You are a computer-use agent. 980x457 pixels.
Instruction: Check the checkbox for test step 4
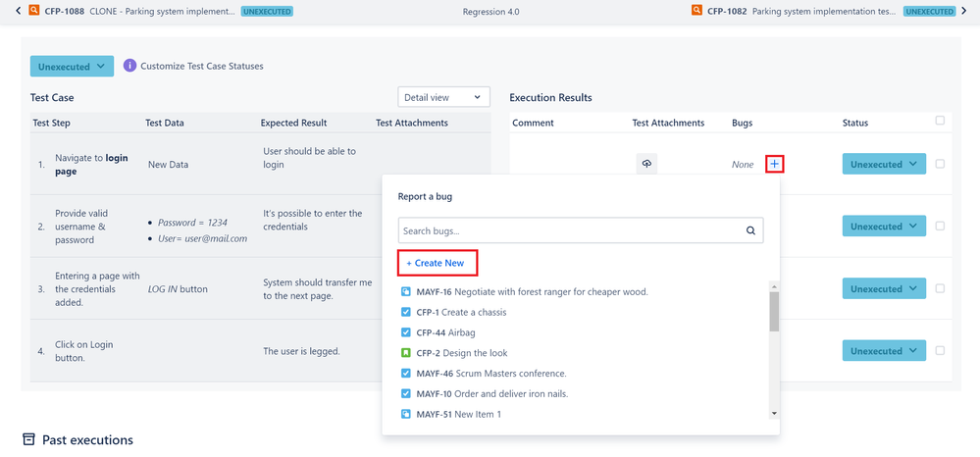point(940,351)
